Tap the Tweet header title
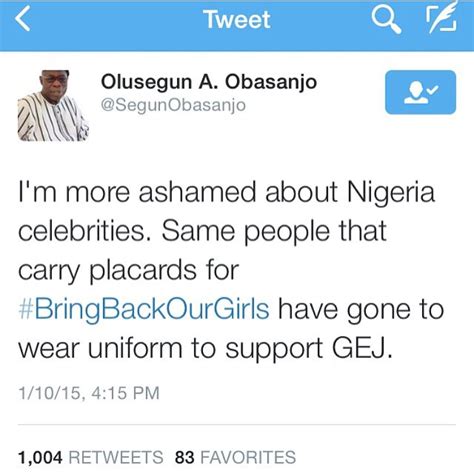Viewport: 474px width, 474px height. [237, 19]
